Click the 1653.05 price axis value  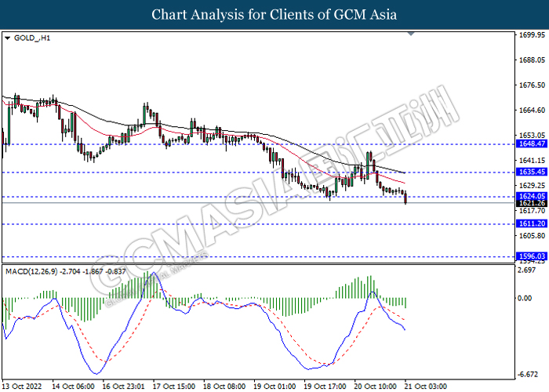pyautogui.click(x=532, y=136)
